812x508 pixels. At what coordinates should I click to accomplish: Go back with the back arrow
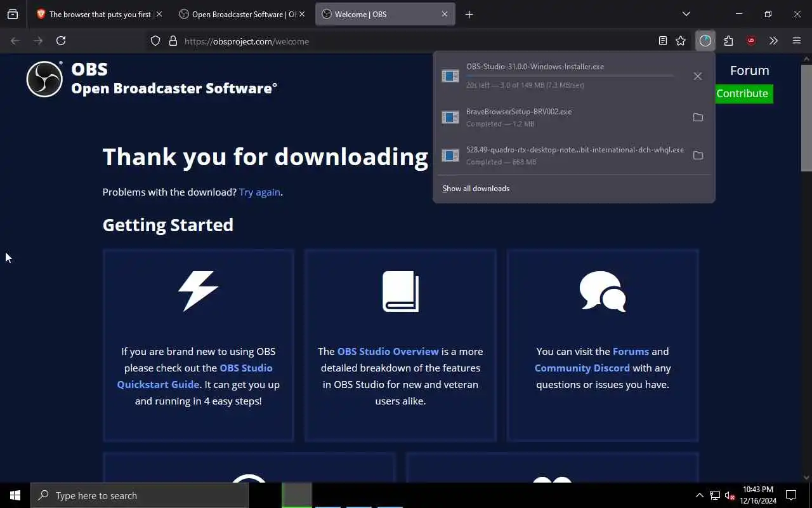point(15,41)
